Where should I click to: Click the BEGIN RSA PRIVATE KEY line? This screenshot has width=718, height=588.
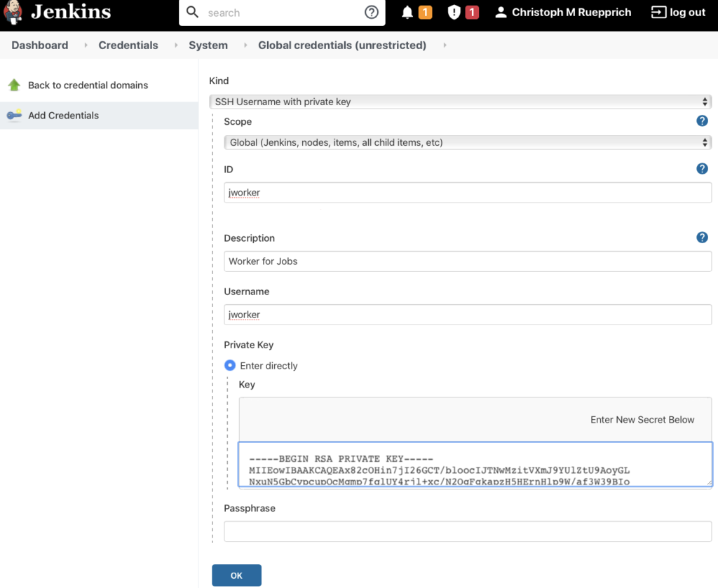(x=341, y=458)
